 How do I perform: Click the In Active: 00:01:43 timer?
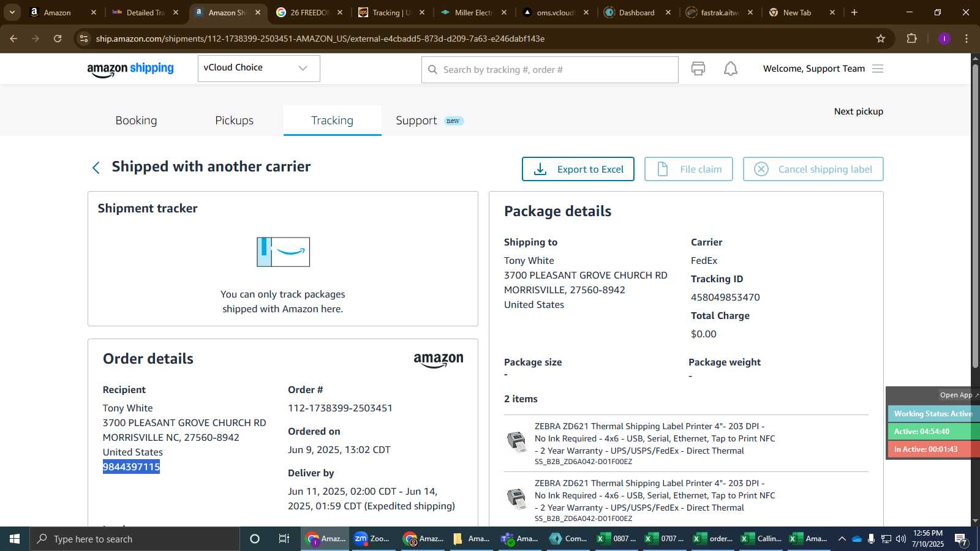(933, 449)
